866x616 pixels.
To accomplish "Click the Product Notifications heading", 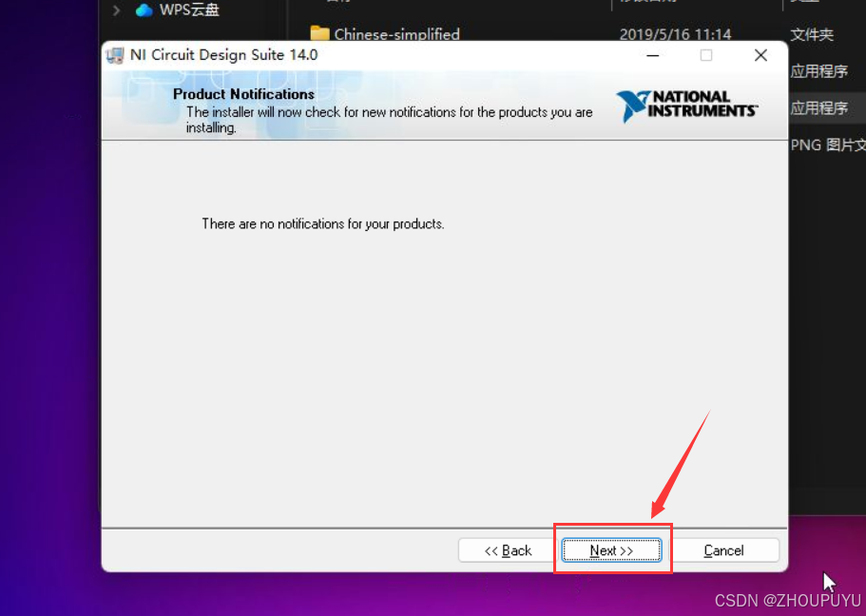I will click(x=243, y=94).
